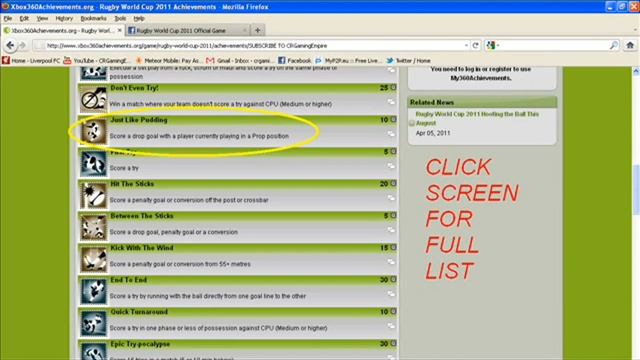
Task: Open Home - Liverpool FC bookmark
Action: [x=31, y=60]
